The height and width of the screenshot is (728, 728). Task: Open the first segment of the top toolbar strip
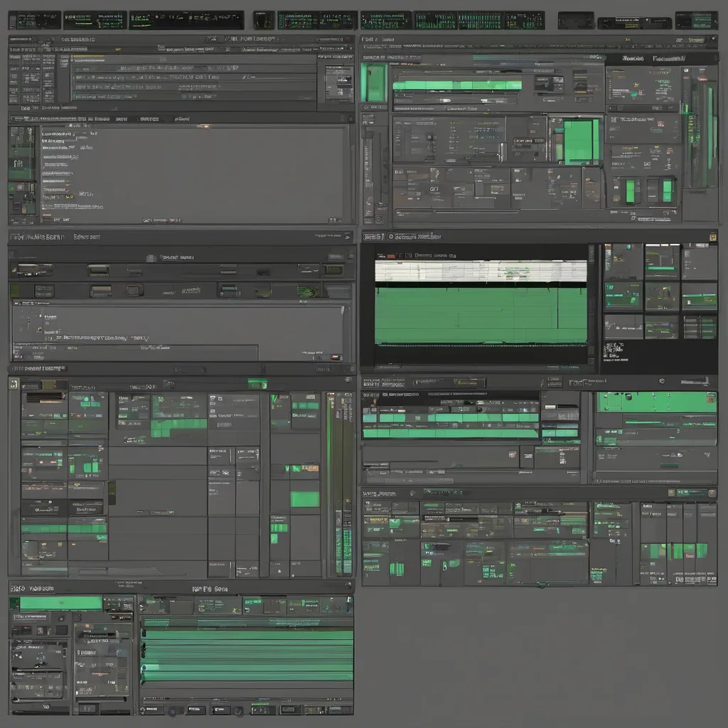coord(33,20)
